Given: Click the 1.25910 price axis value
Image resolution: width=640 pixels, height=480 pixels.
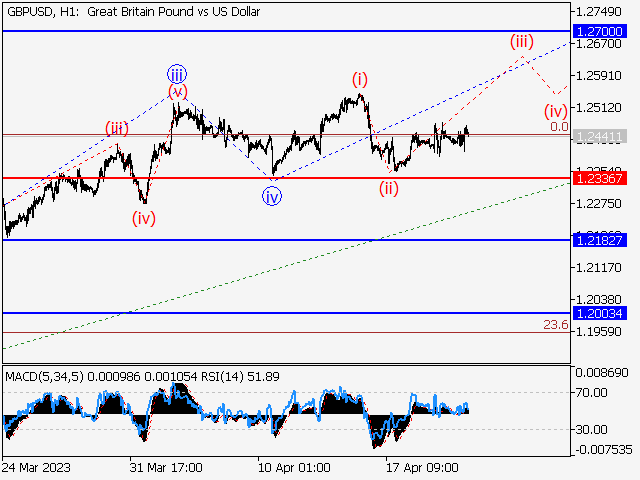Looking at the screenshot, I should 598,76.
